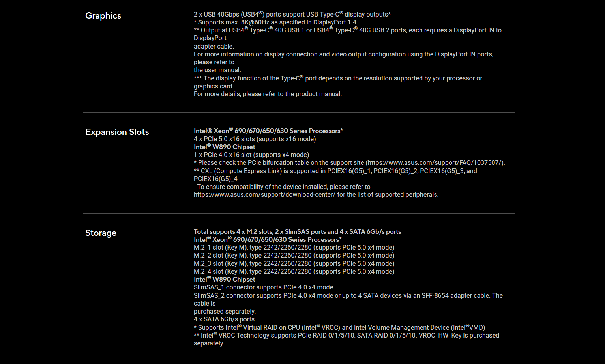Click the "1 x PCIe 4.0 x16 slot" line
This screenshot has width=605, height=364.
(251, 155)
